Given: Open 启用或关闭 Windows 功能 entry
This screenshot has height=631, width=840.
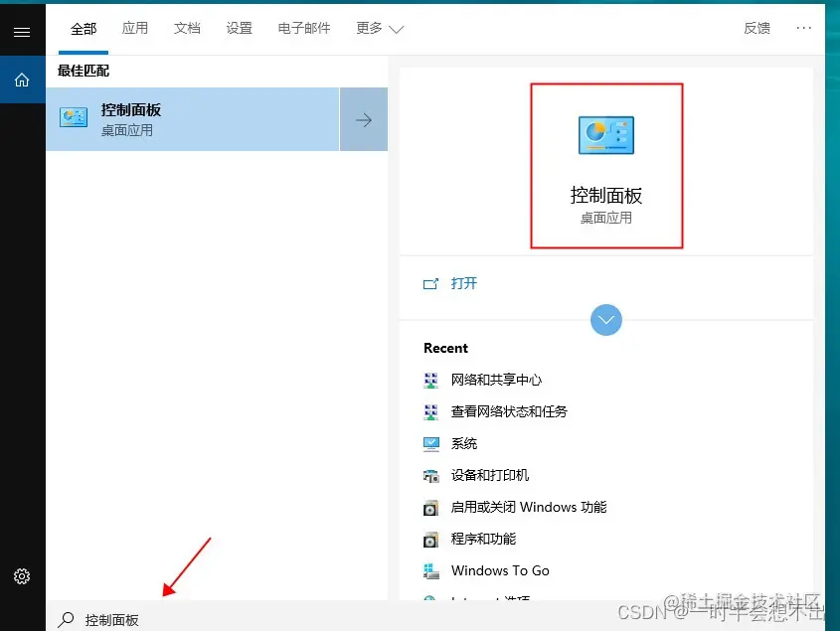Looking at the screenshot, I should coord(529,507).
